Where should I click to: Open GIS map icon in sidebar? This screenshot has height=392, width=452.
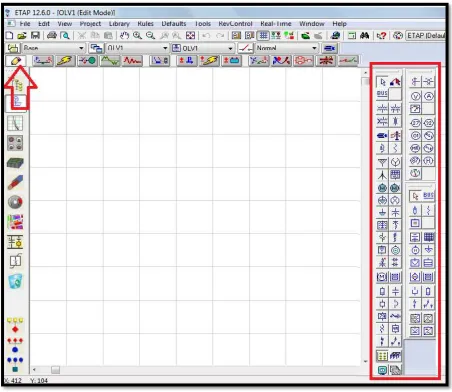(15, 222)
